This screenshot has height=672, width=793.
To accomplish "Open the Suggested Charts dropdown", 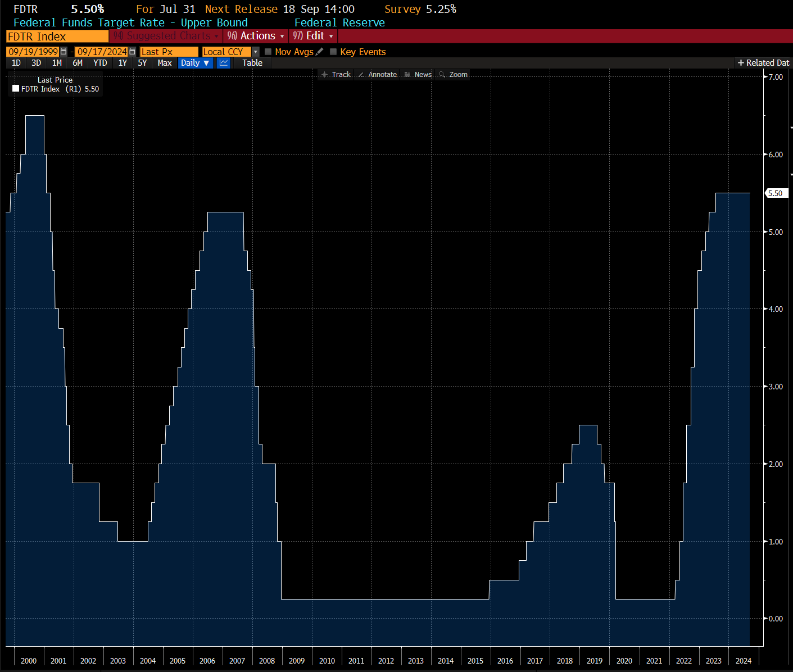I will (x=165, y=36).
